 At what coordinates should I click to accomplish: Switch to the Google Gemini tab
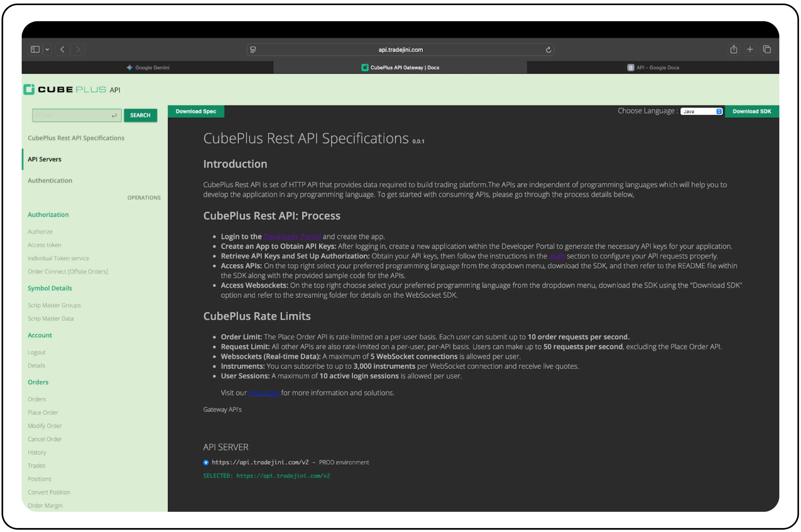(x=148, y=67)
